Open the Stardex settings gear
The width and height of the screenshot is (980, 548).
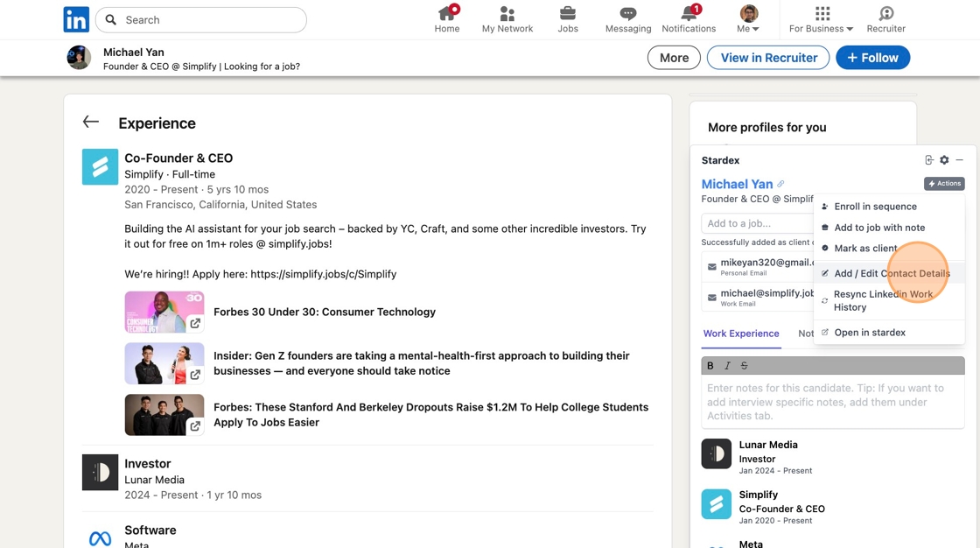944,160
